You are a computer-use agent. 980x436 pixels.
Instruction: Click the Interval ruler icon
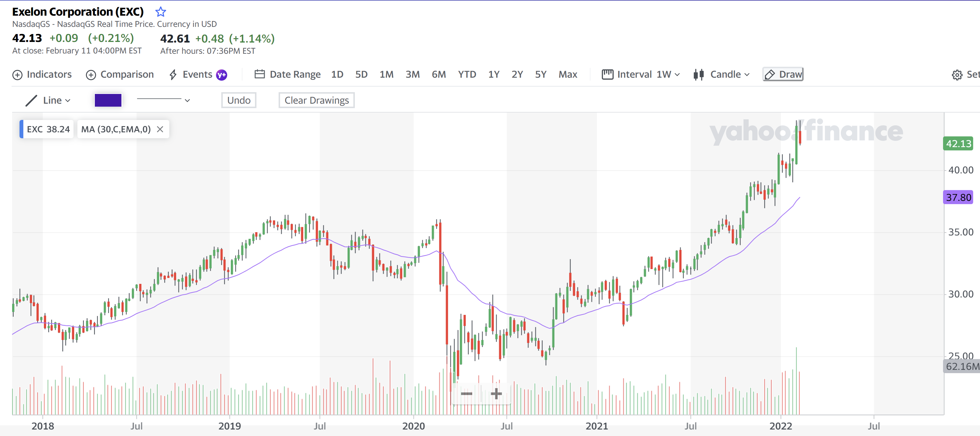pyautogui.click(x=607, y=74)
